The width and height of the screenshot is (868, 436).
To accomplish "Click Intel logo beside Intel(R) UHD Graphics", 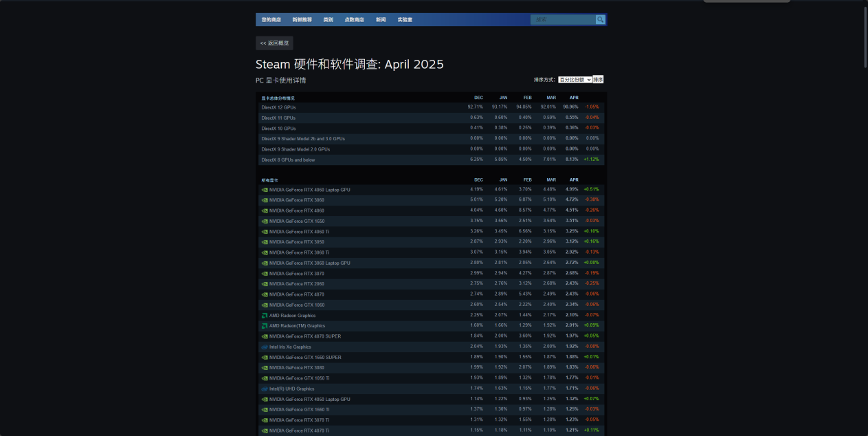I will click(x=265, y=389).
